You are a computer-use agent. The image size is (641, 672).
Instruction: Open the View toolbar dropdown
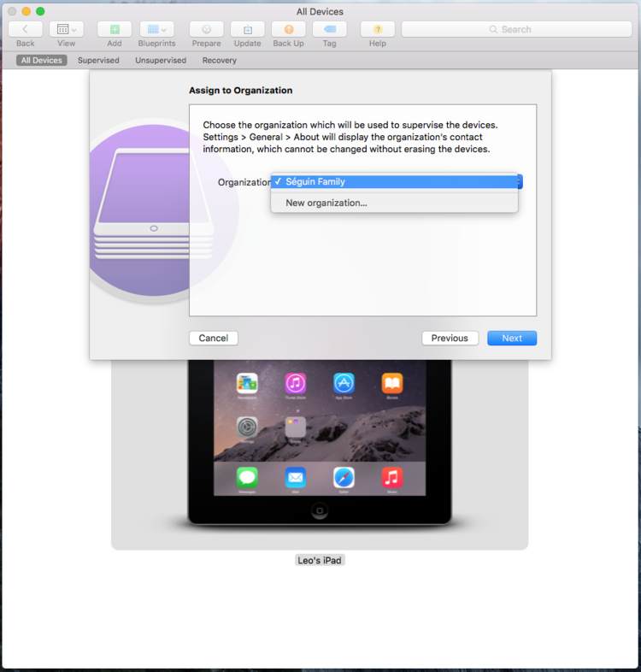pyautogui.click(x=67, y=30)
